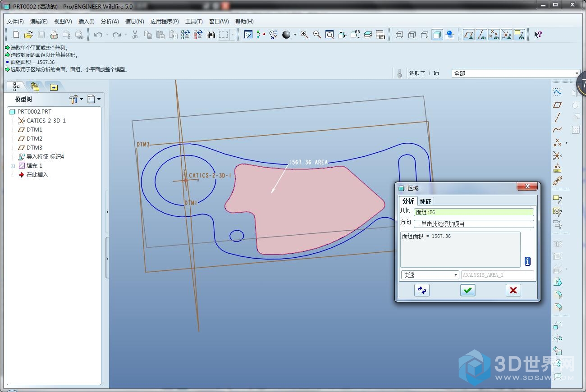Click the Repaint screen icon
The image size is (586, 392).
click(x=248, y=35)
